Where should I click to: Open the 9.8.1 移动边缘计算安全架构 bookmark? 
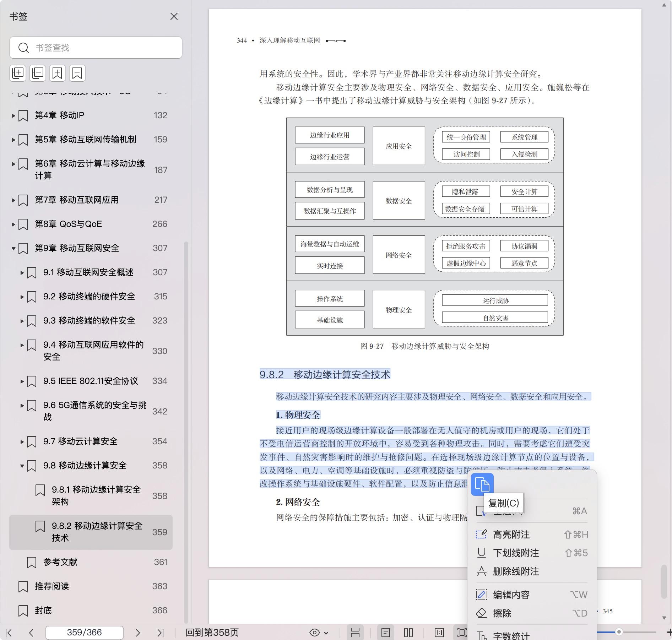(x=96, y=495)
